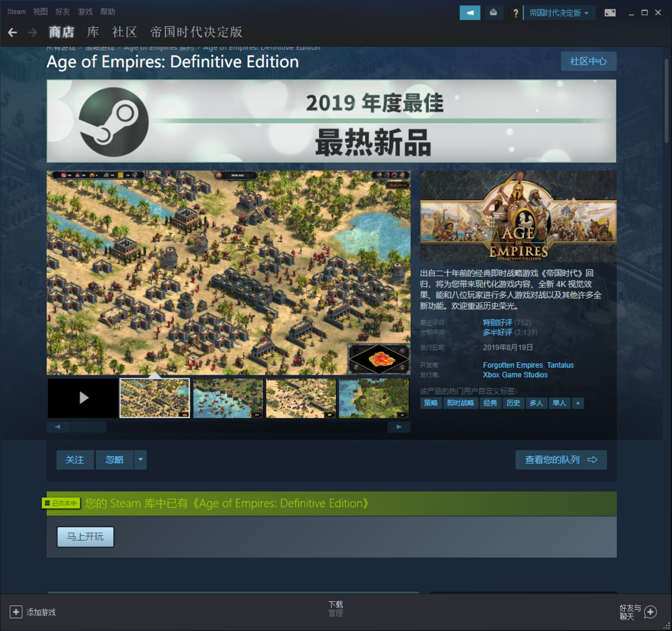Click the 马上开玩 play button

pos(85,537)
